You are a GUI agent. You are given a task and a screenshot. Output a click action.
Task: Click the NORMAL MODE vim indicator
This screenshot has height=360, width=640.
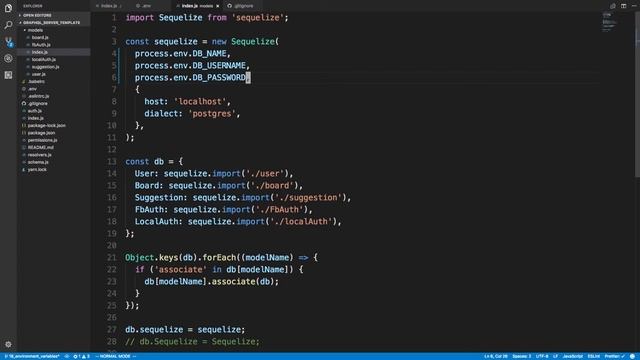point(116,356)
